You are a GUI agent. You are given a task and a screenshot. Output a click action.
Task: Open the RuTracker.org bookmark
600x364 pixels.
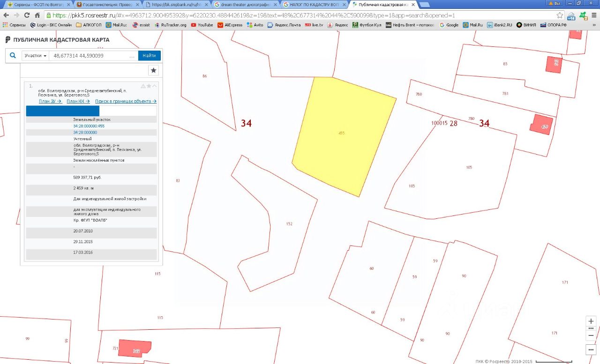tap(170, 25)
